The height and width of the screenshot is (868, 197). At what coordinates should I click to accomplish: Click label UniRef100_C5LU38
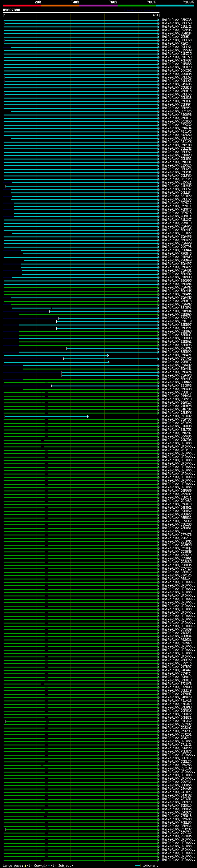(177, 98)
